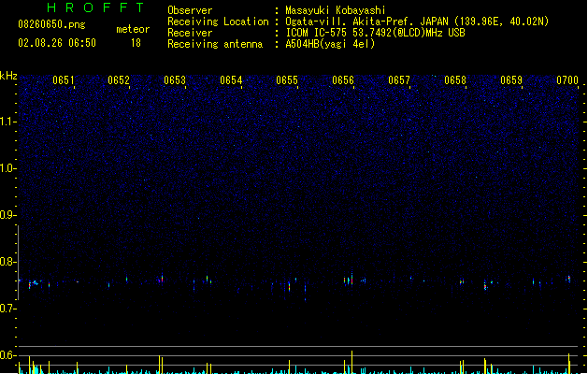Viewport: 588px width, 374px height.
Task: Select the timestamp 02.08.26 06:50
Action: click(x=57, y=43)
